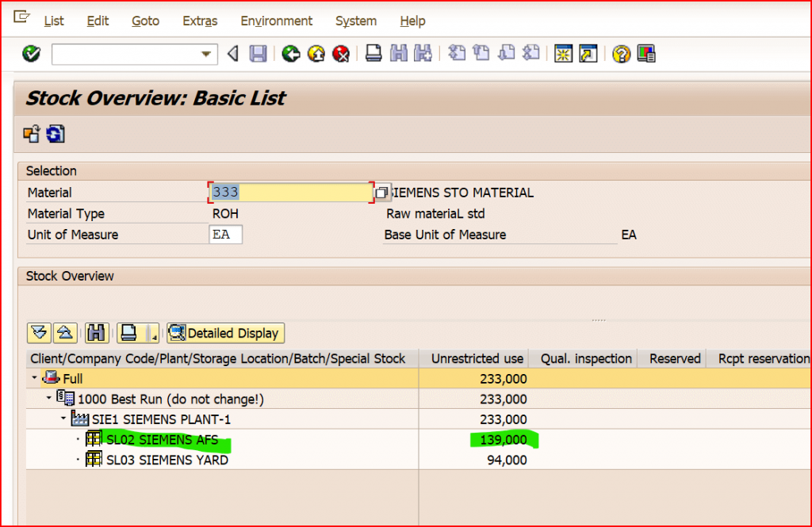Click the Generate Shortcut icon

[588, 53]
